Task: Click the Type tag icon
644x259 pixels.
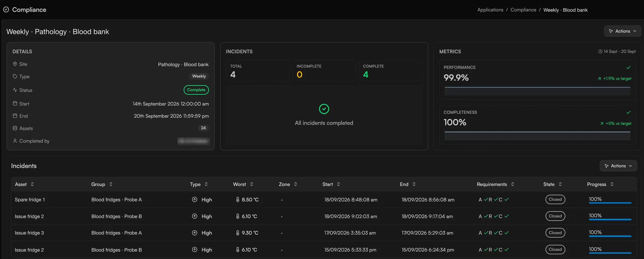Action: tap(15, 76)
